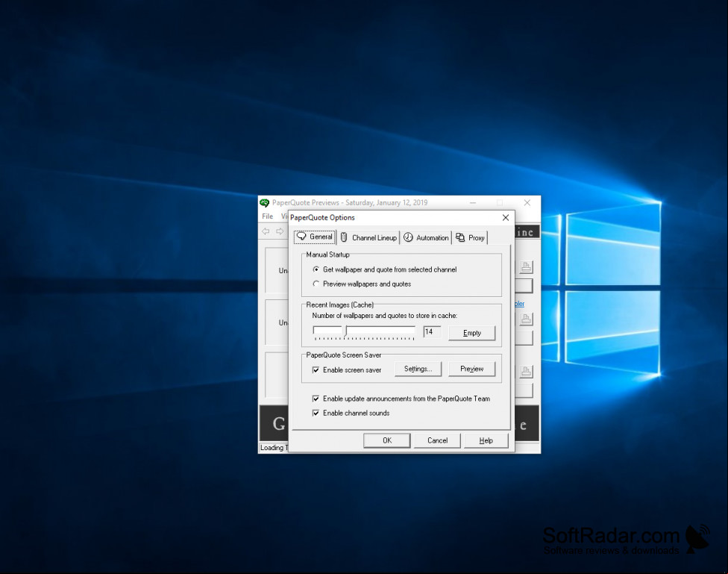Toggle Enable channel sounds checkbox

pyautogui.click(x=351, y=414)
